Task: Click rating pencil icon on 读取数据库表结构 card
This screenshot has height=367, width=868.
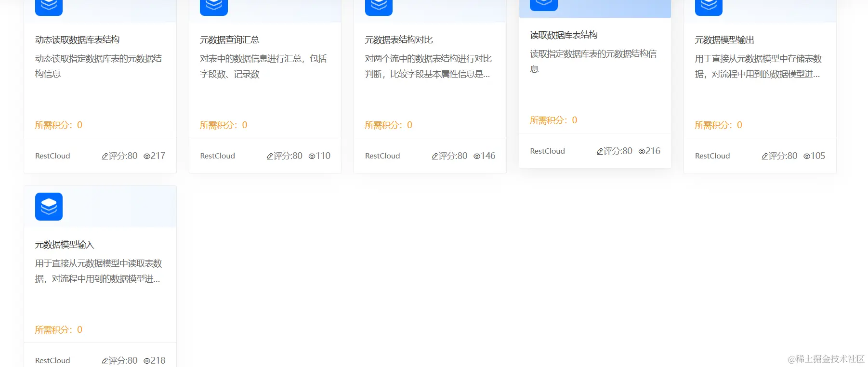Action: click(600, 152)
